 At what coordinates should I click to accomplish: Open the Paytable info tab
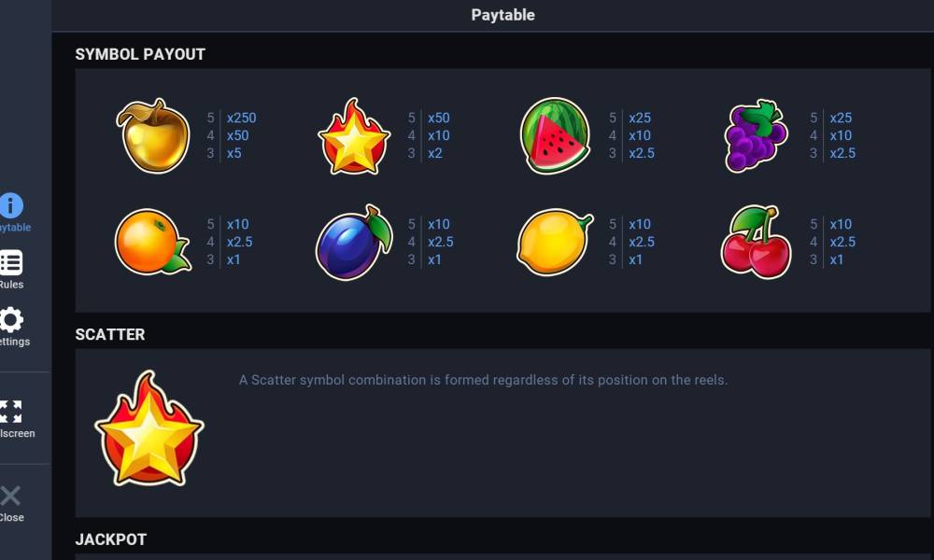[11, 213]
